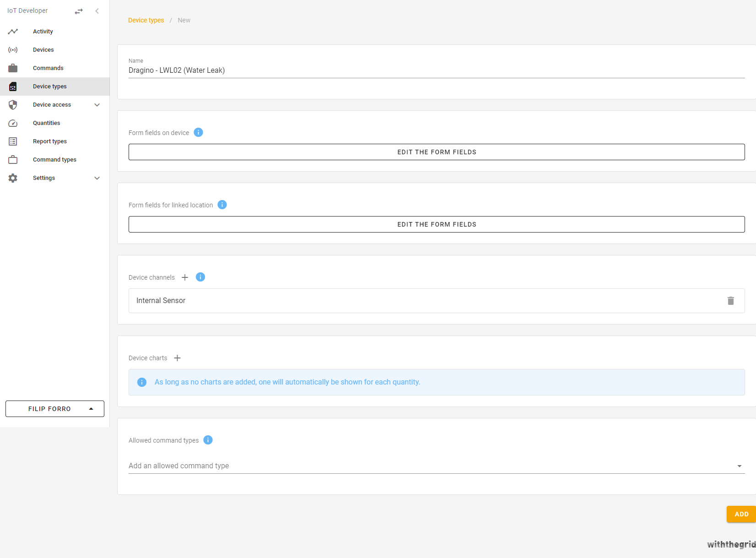Show info about allowed command types

click(x=208, y=440)
